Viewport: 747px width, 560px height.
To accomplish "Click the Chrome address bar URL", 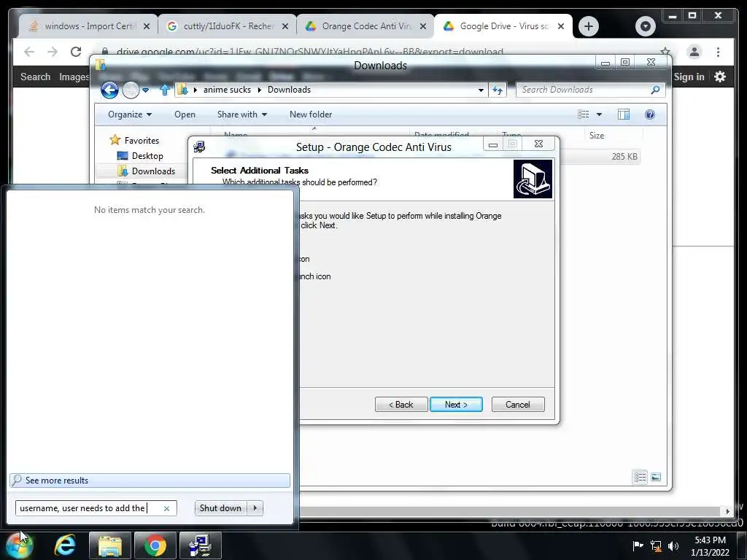I will tap(309, 52).
